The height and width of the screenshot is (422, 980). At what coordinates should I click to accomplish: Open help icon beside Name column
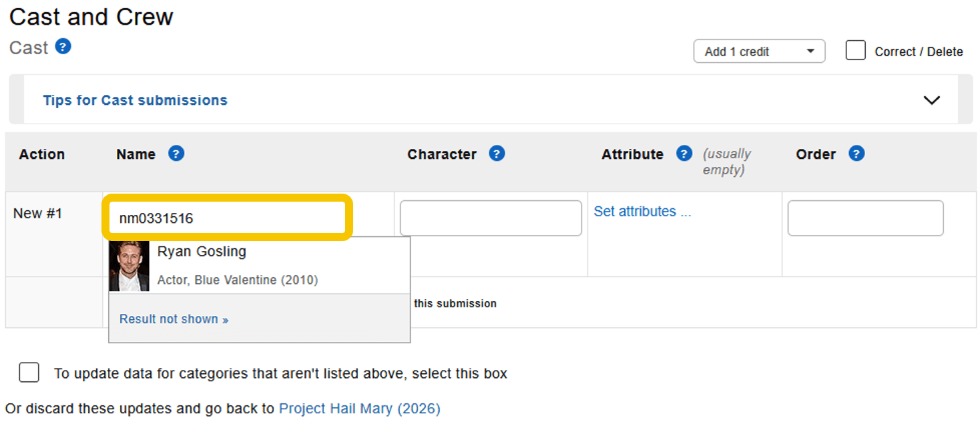tap(176, 154)
